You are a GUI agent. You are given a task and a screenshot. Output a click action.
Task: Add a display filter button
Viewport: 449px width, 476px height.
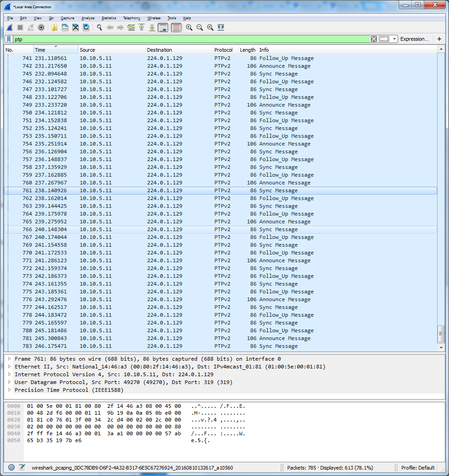[439, 39]
